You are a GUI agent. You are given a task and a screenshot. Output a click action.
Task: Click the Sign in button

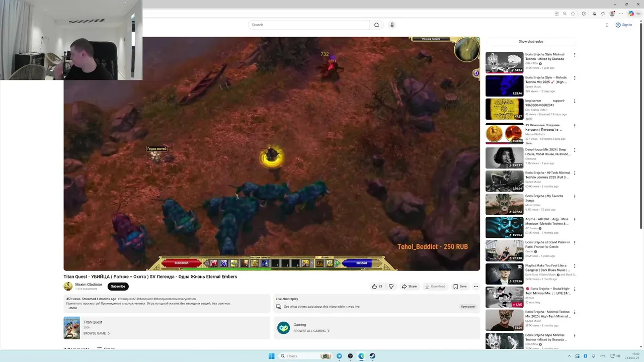pyautogui.click(x=624, y=25)
